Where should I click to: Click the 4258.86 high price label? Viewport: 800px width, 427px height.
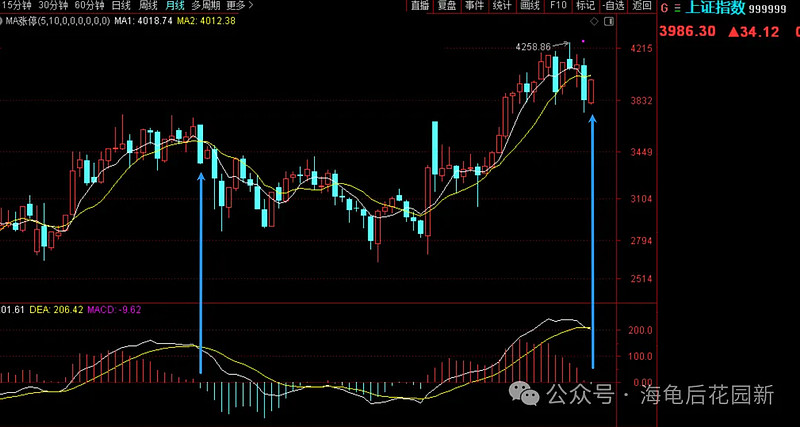(x=533, y=47)
